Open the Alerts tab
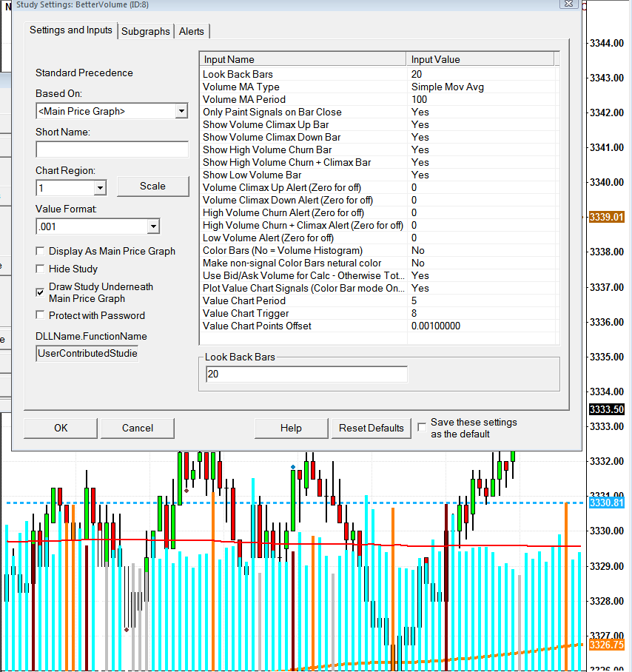Image resolution: width=632 pixels, height=672 pixels. 192,31
